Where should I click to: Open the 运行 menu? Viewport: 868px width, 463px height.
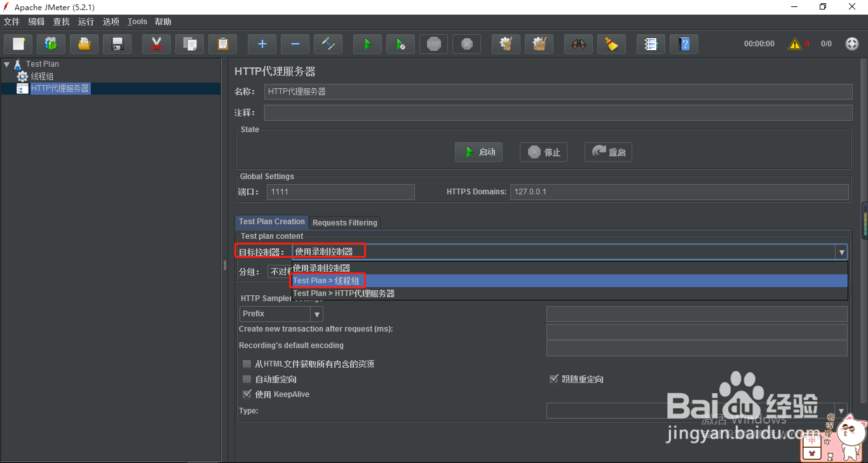pyautogui.click(x=86, y=22)
